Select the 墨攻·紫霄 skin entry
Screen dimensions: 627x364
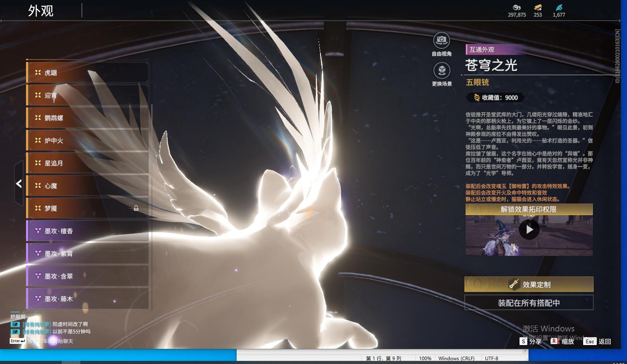87,254
